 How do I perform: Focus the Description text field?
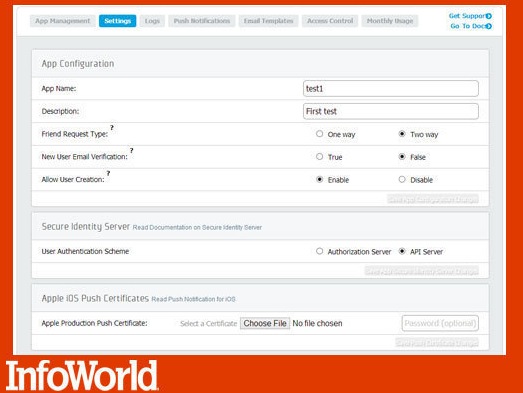(x=391, y=111)
